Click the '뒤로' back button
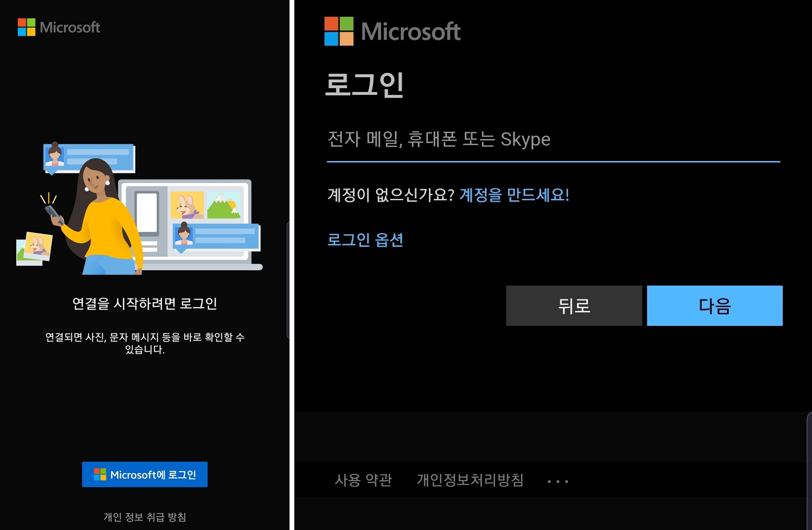This screenshot has height=530, width=812. tap(574, 306)
